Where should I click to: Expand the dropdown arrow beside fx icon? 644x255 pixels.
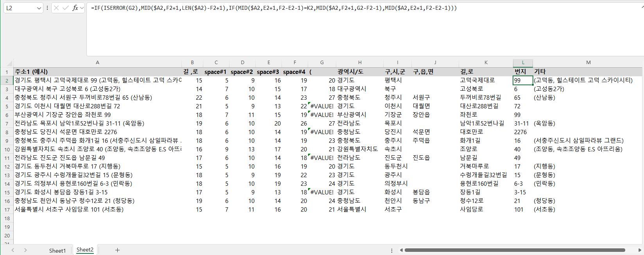click(82, 8)
